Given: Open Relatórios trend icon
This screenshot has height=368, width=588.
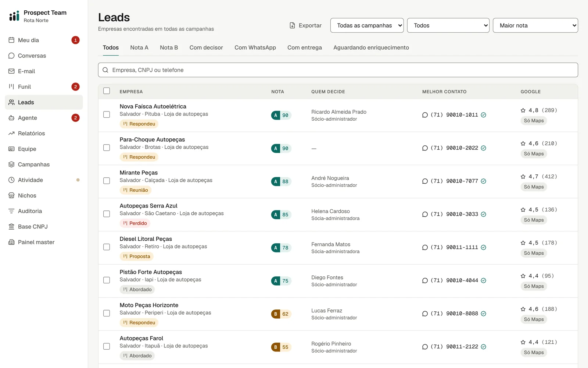Looking at the screenshot, I should (x=11, y=133).
